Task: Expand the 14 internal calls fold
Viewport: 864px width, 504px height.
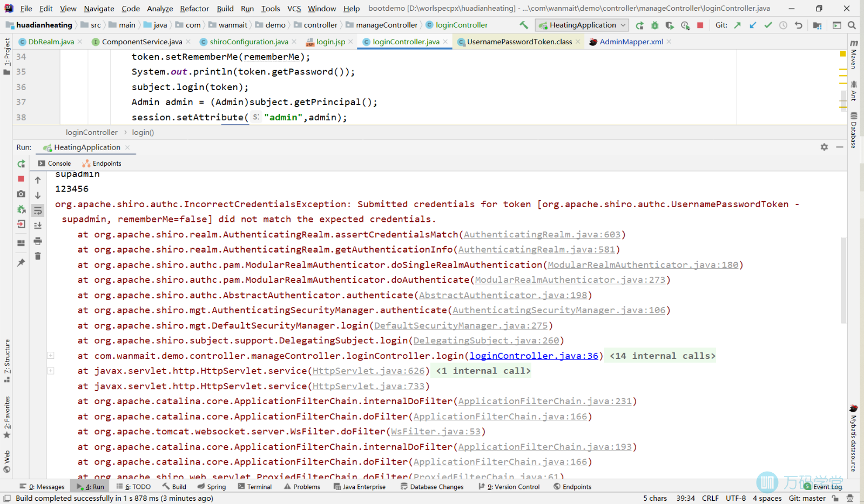Action: pyautogui.click(x=662, y=356)
